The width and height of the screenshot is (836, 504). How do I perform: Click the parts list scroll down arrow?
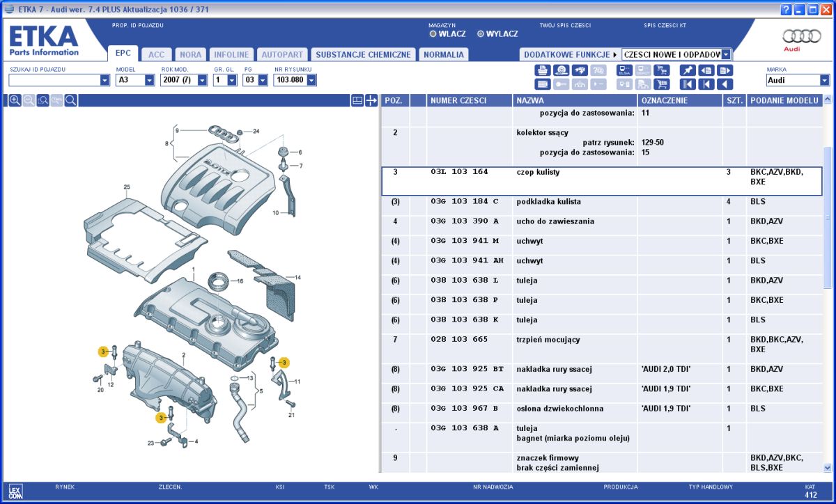(828, 468)
